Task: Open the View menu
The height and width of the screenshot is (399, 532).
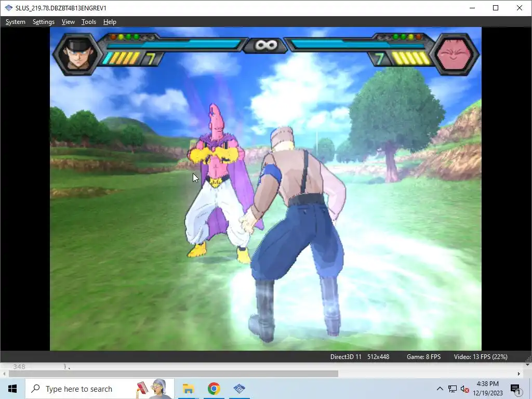Action: pos(68,22)
